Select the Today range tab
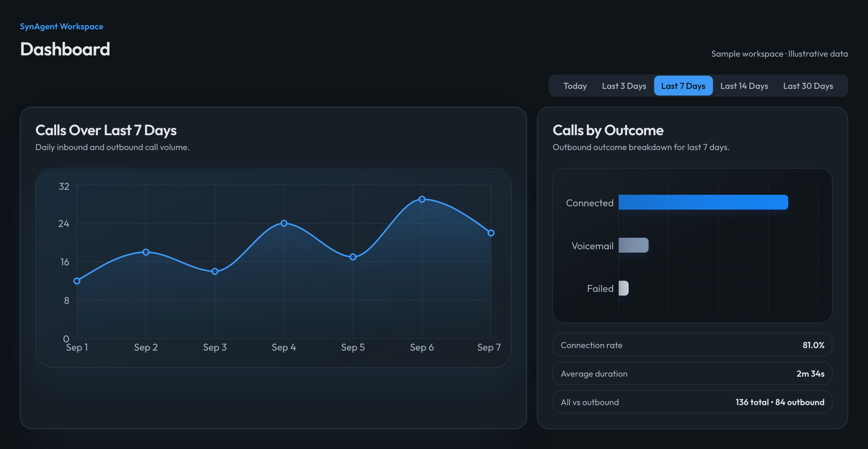The width and height of the screenshot is (868, 449). coord(575,86)
